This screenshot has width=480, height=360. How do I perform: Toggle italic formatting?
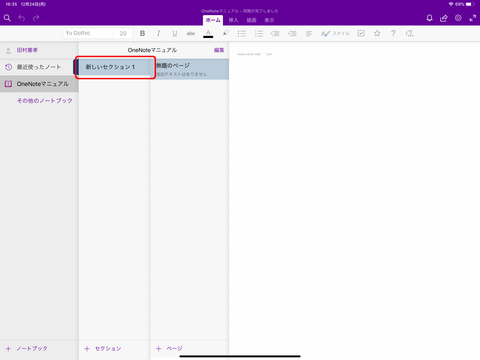158,33
